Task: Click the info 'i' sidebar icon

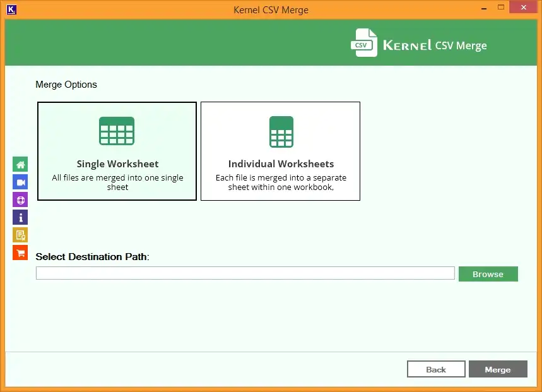Action: click(20, 217)
